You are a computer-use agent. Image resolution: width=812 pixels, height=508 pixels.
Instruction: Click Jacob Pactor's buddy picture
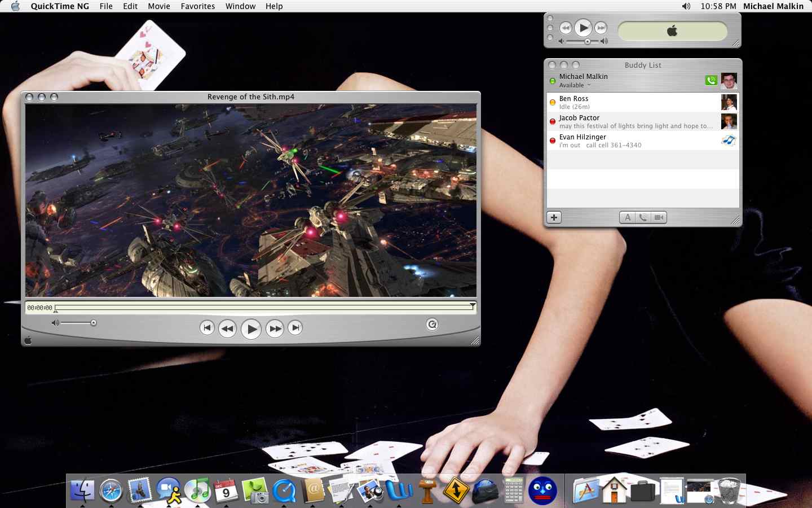pyautogui.click(x=729, y=121)
